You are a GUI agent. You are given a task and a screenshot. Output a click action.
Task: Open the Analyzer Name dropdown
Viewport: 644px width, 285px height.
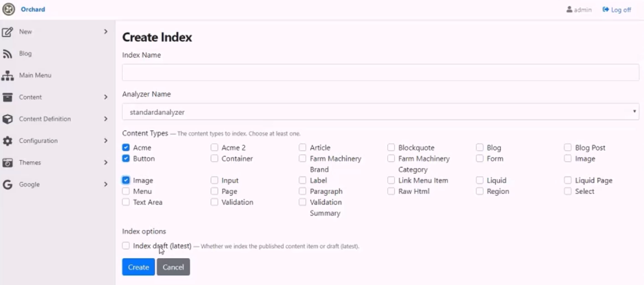pos(380,112)
